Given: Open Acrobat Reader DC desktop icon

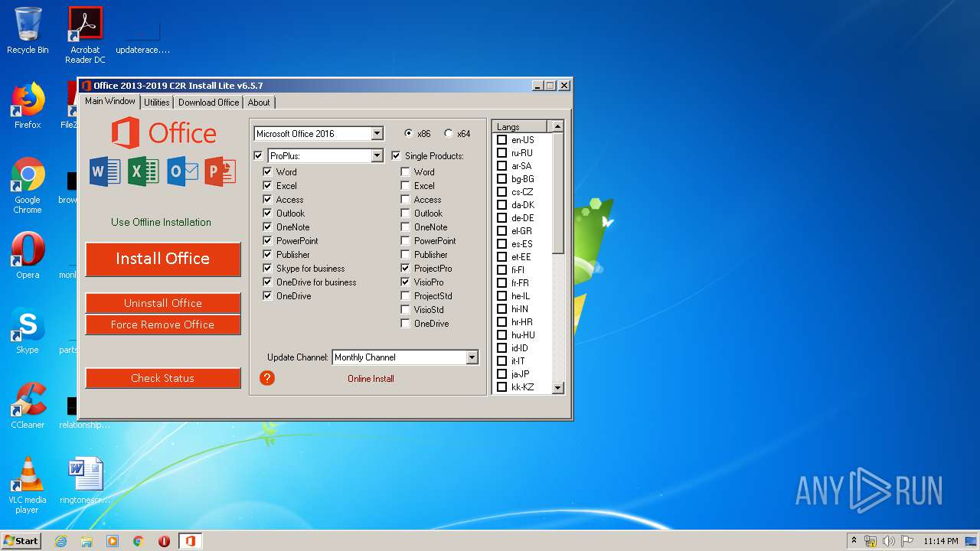Looking at the screenshot, I should 85,34.
